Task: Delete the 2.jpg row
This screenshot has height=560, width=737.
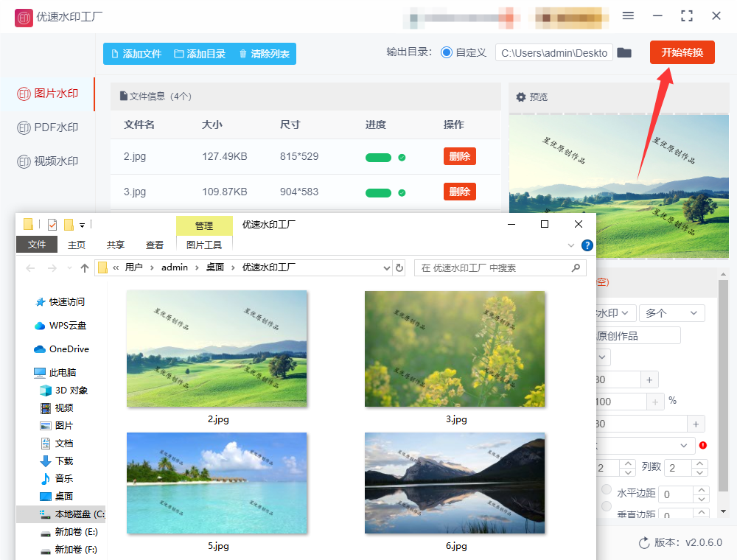Action: point(460,156)
